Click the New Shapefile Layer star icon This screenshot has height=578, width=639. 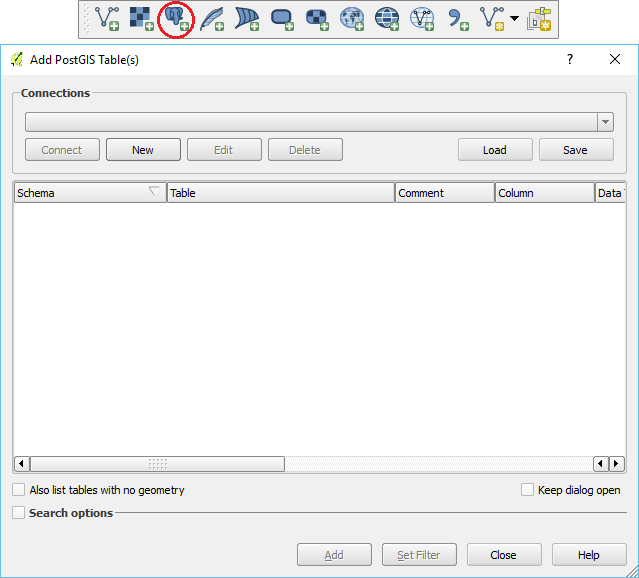click(492, 19)
